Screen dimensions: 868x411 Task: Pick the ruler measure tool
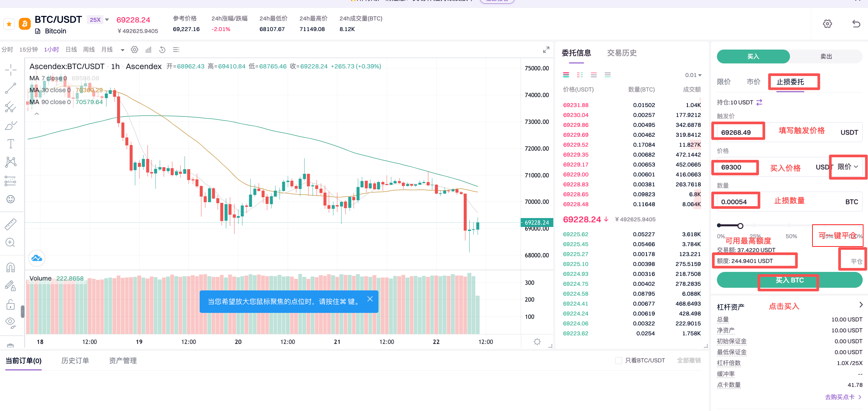tap(11, 224)
